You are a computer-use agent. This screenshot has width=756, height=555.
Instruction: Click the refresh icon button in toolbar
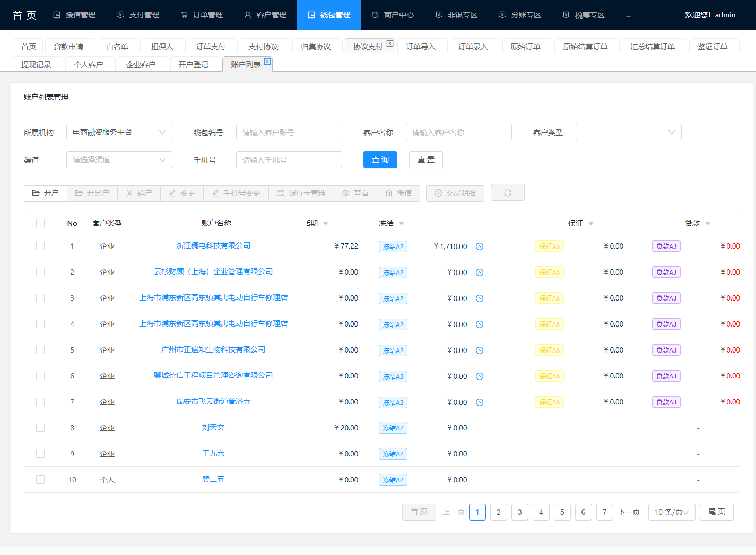point(508,193)
